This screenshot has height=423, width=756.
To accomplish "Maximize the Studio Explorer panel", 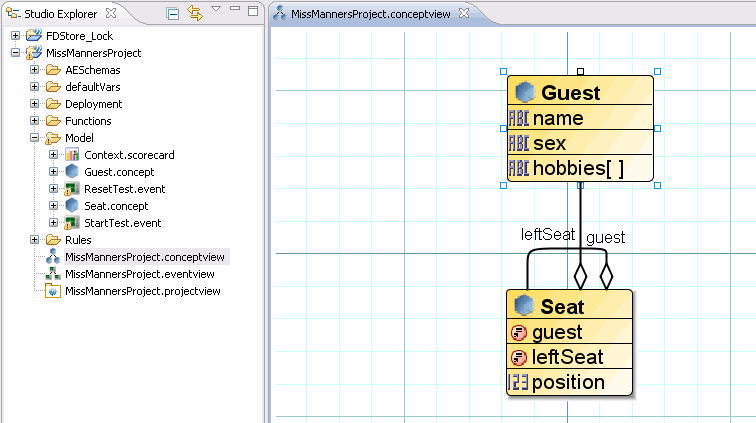I will 253,11.
